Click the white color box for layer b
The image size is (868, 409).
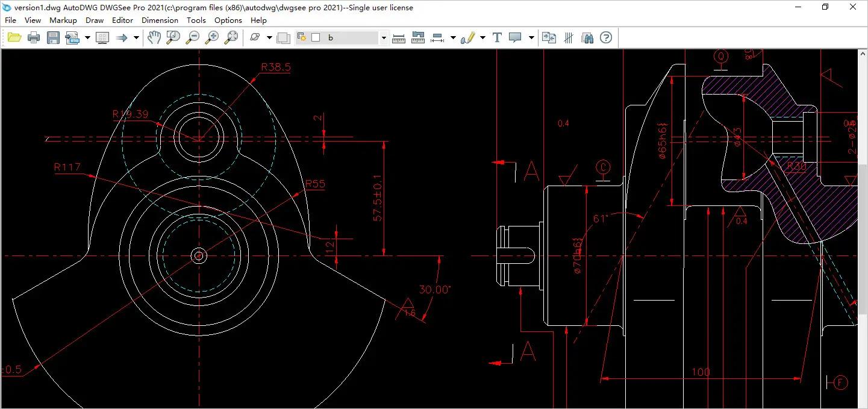315,38
